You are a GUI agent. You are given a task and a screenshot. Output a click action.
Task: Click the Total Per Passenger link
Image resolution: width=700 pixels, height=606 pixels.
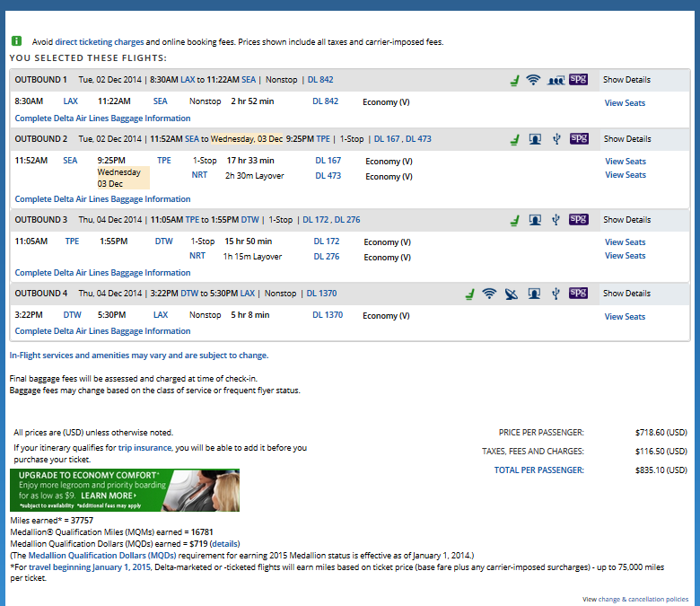tap(538, 470)
